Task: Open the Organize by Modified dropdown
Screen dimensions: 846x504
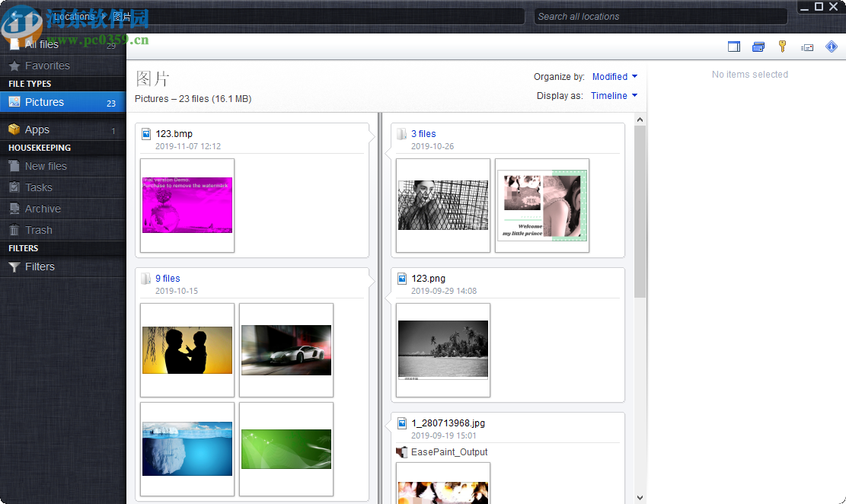Action: [615, 77]
